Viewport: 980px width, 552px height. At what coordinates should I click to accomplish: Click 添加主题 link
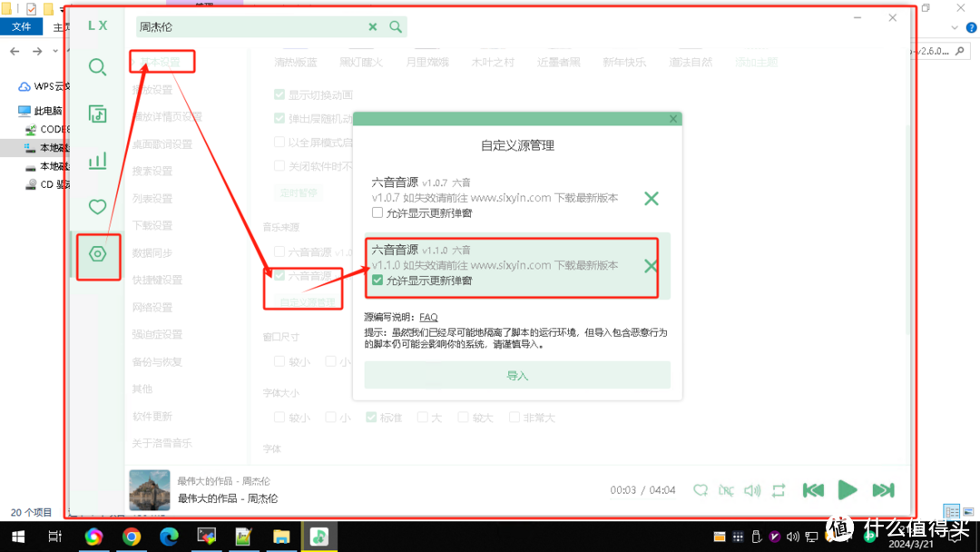point(756,62)
